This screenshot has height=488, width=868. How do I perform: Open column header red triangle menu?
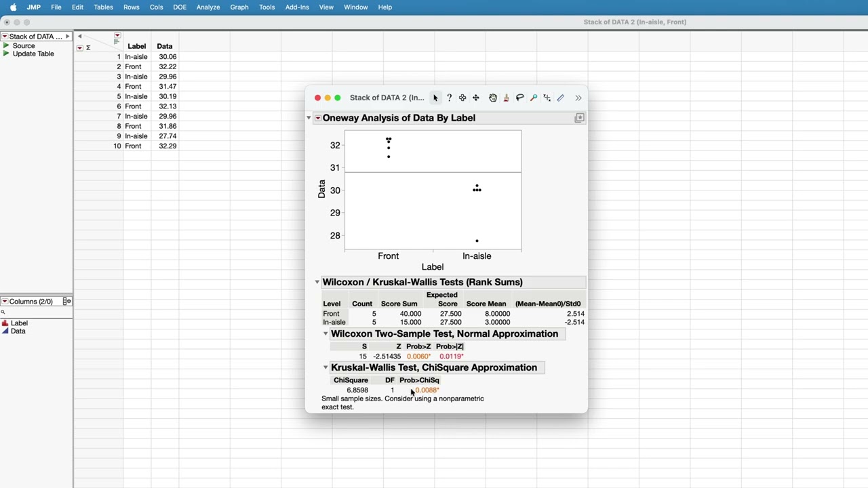[x=117, y=36]
